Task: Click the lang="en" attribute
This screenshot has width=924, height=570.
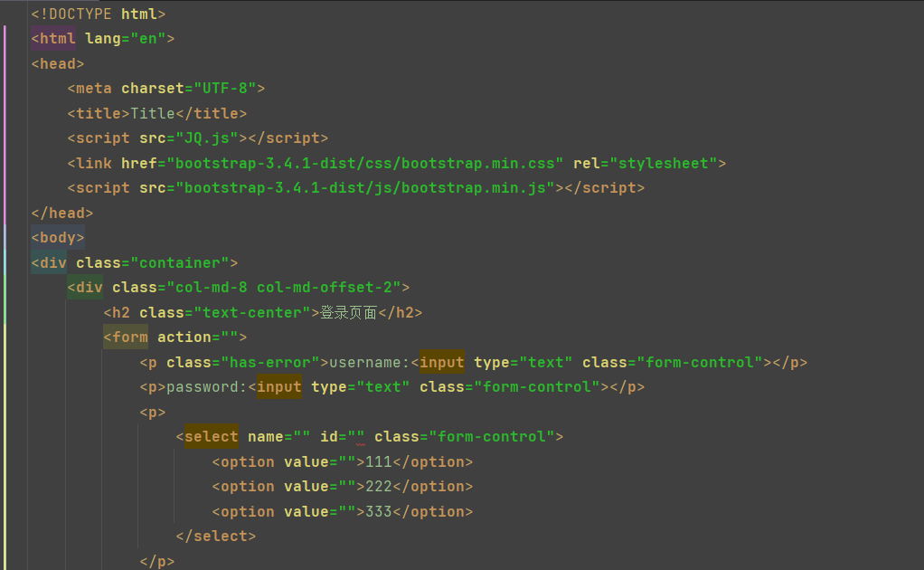Action: point(126,39)
